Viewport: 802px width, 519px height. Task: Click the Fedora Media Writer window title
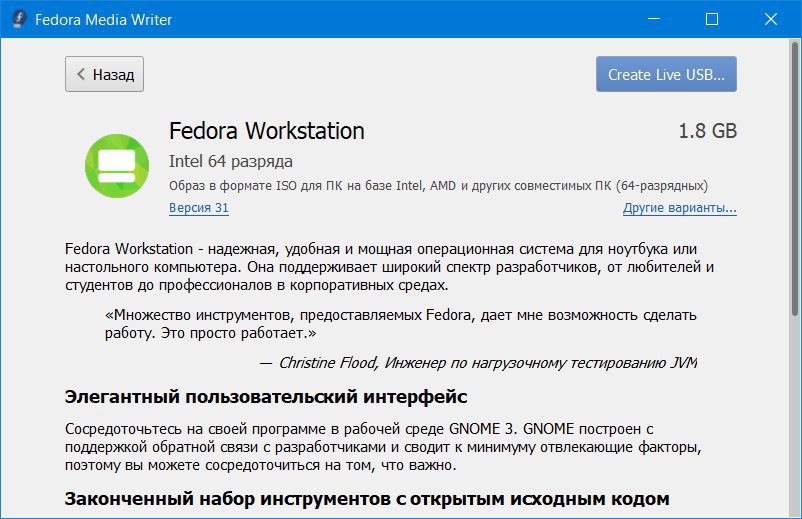point(103,19)
